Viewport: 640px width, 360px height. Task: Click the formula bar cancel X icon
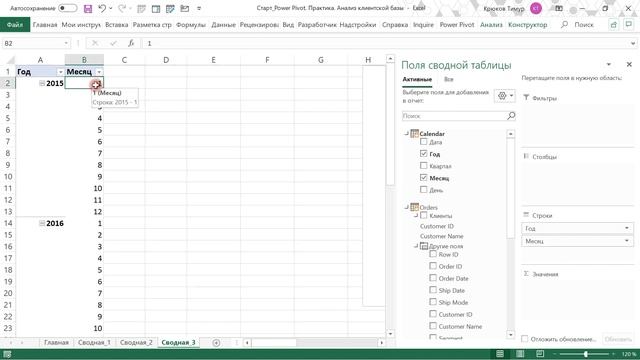click(x=95, y=43)
